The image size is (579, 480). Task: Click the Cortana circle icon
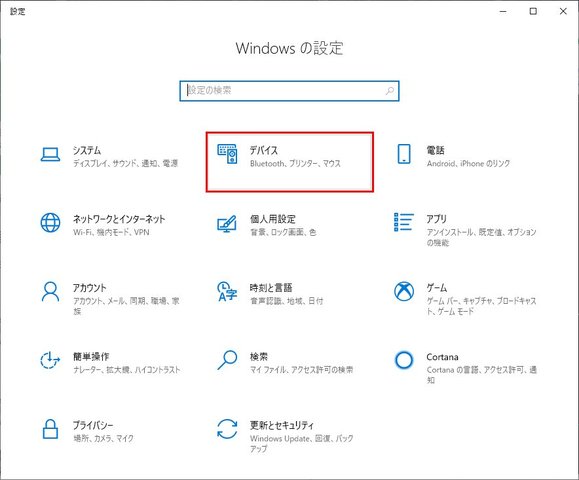point(404,360)
